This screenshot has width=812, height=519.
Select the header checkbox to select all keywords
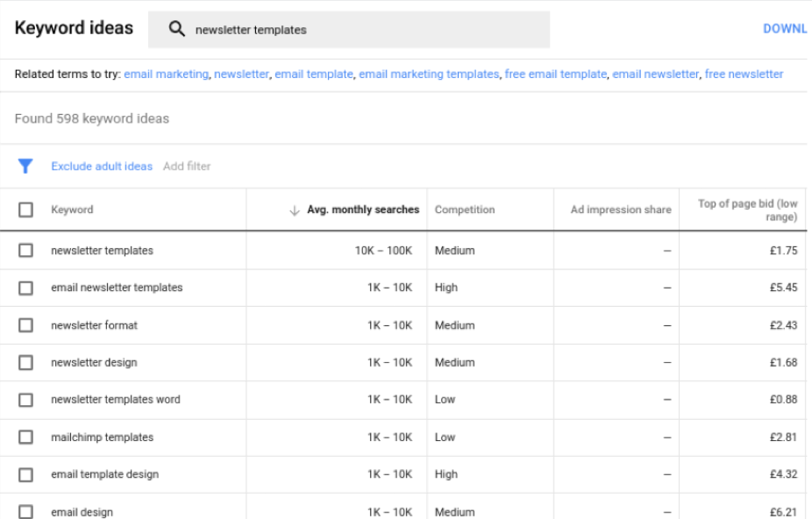click(x=26, y=210)
